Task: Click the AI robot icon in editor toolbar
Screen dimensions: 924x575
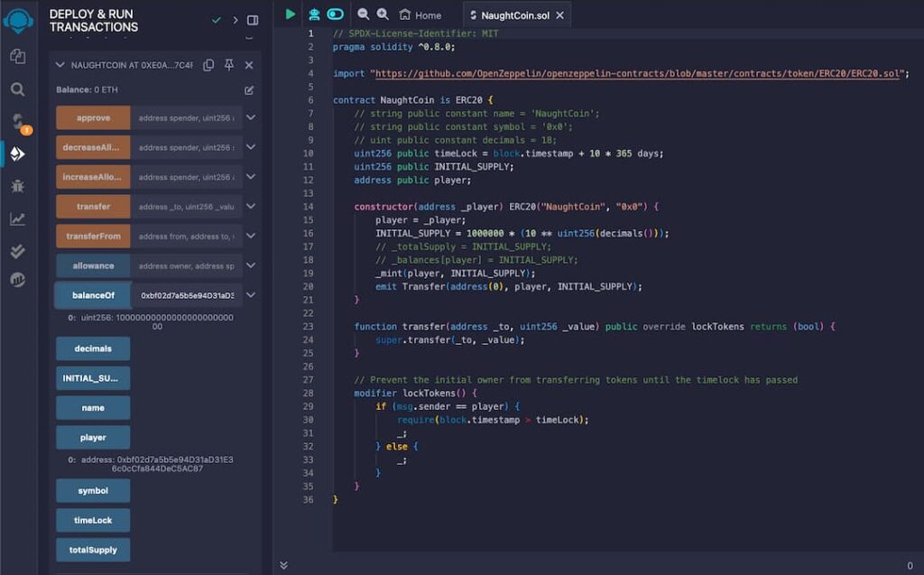Action: pyautogui.click(x=313, y=14)
